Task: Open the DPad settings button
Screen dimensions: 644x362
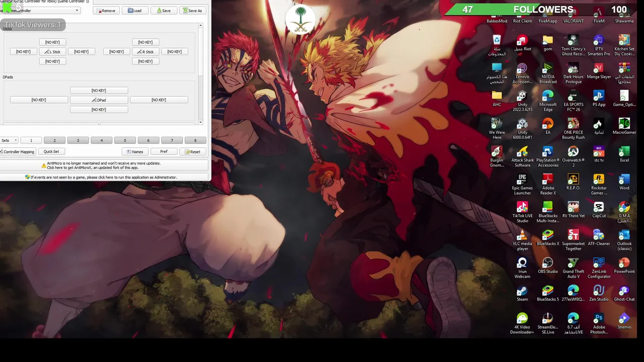Action: pos(99,100)
